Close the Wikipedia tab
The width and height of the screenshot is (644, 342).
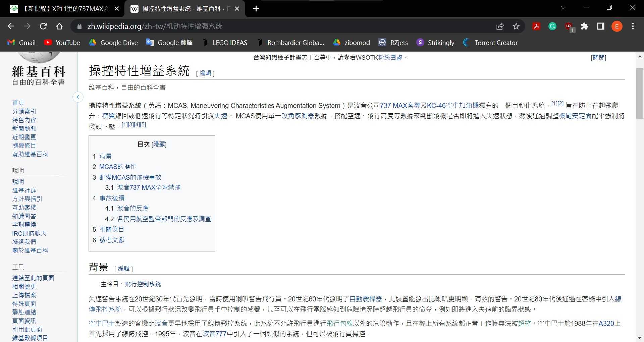point(237,9)
